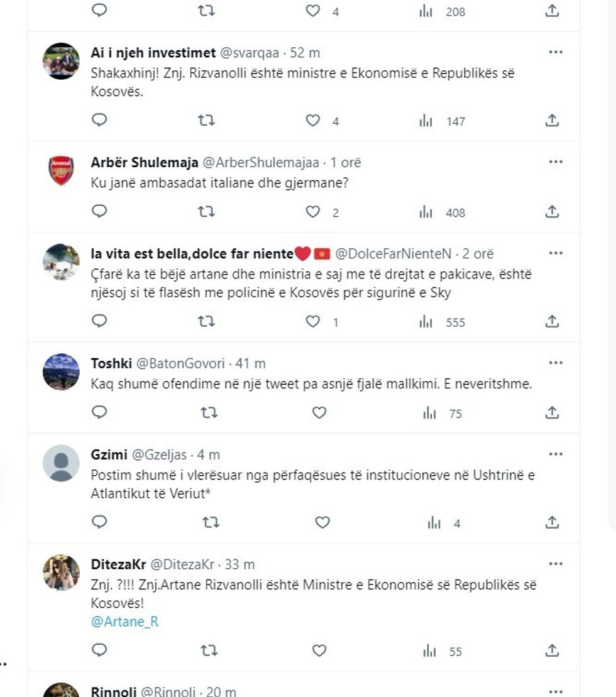
Task: Expand more menu for DitezaKr's tweet
Action: coord(555,564)
